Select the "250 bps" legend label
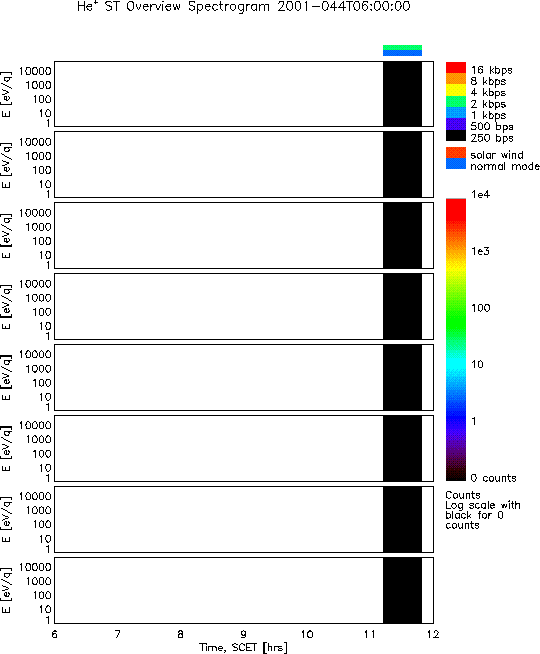Image resolution: width=540 pixels, height=654 pixels. click(492, 138)
